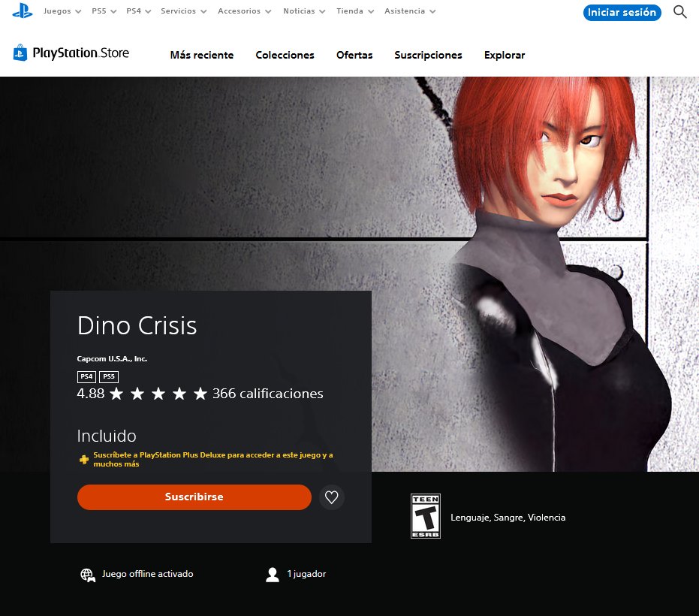
Task: Click the 4.88 rating score
Action: (x=91, y=394)
